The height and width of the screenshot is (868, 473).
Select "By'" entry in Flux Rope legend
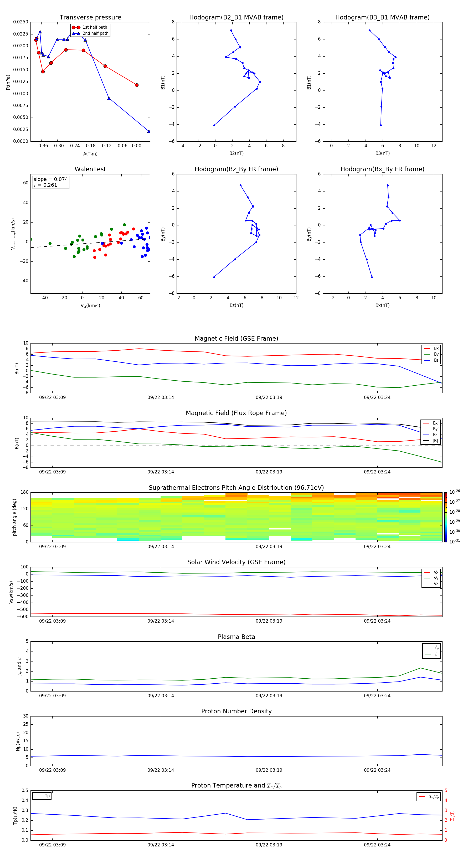point(431,429)
